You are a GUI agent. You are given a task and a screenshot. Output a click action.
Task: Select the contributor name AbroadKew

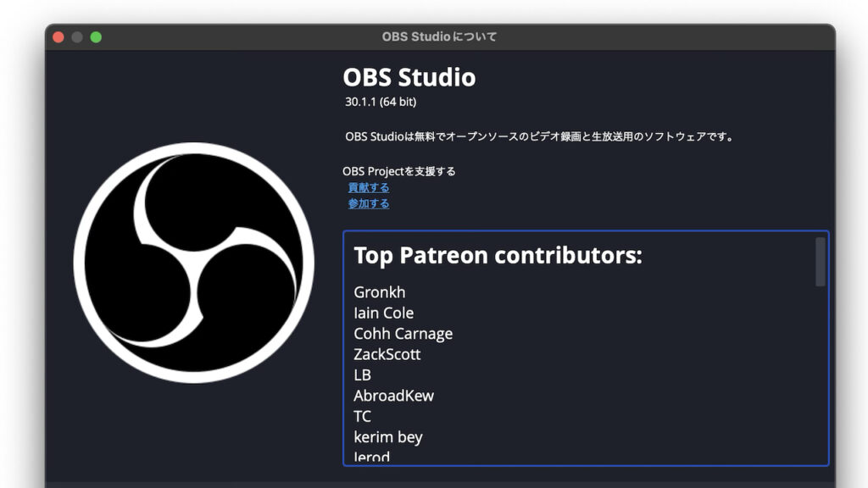click(x=393, y=396)
